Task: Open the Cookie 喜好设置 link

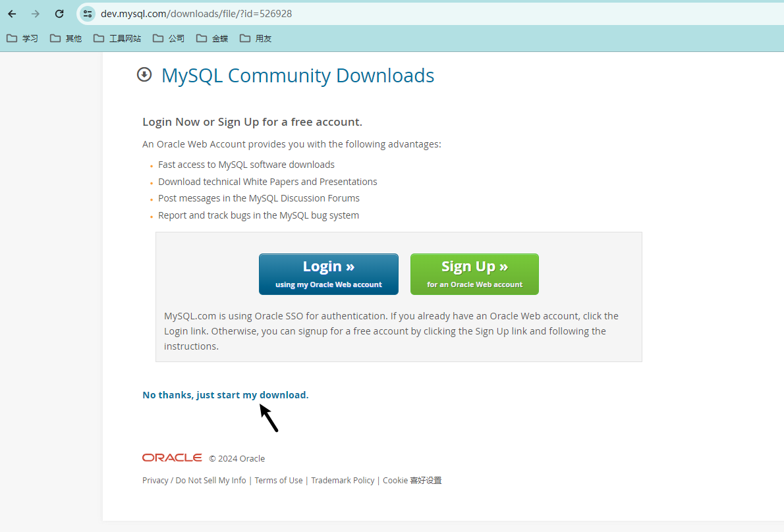Action: pyautogui.click(x=412, y=481)
